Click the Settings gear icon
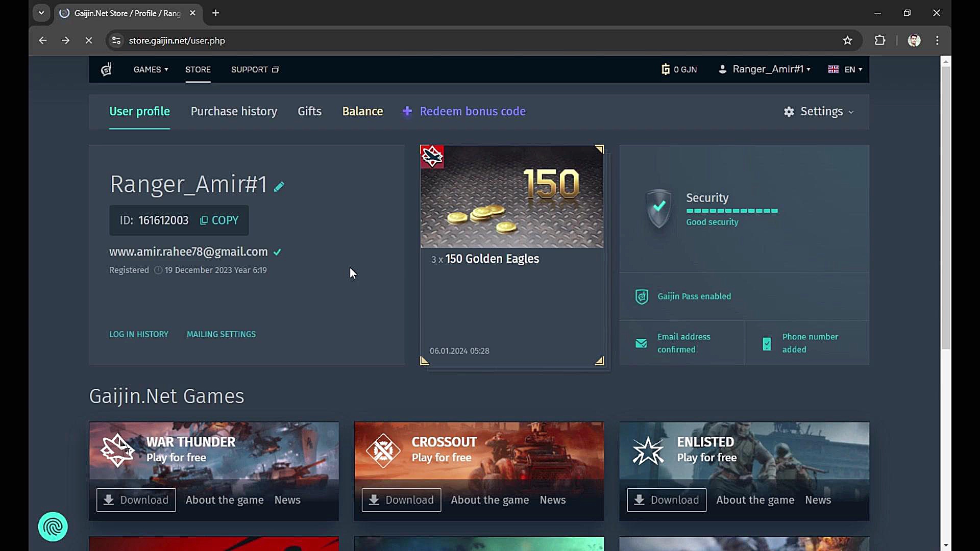This screenshot has height=551, width=980. point(789,112)
